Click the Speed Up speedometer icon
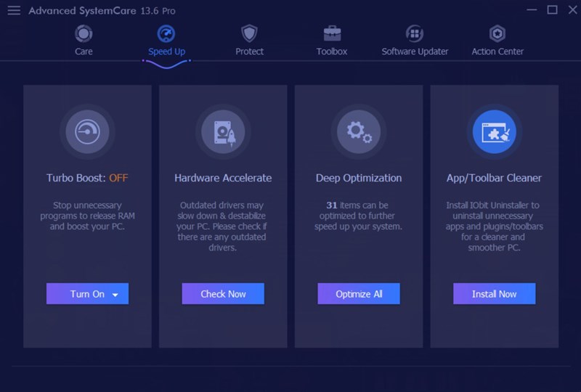The width and height of the screenshot is (581, 392). pos(166,33)
